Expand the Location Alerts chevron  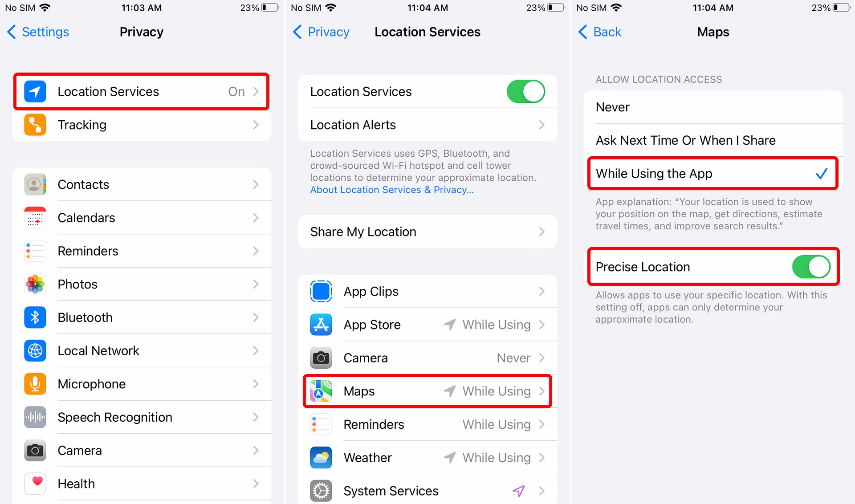coord(541,125)
